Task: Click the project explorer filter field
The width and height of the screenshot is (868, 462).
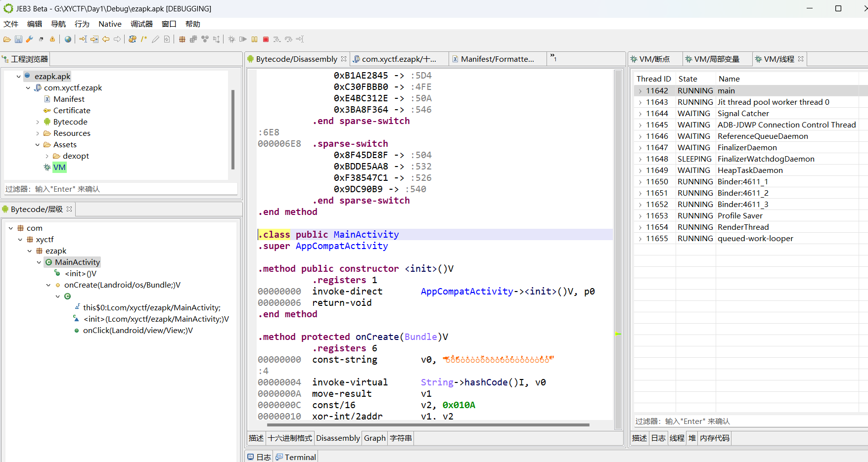Action: pos(121,189)
